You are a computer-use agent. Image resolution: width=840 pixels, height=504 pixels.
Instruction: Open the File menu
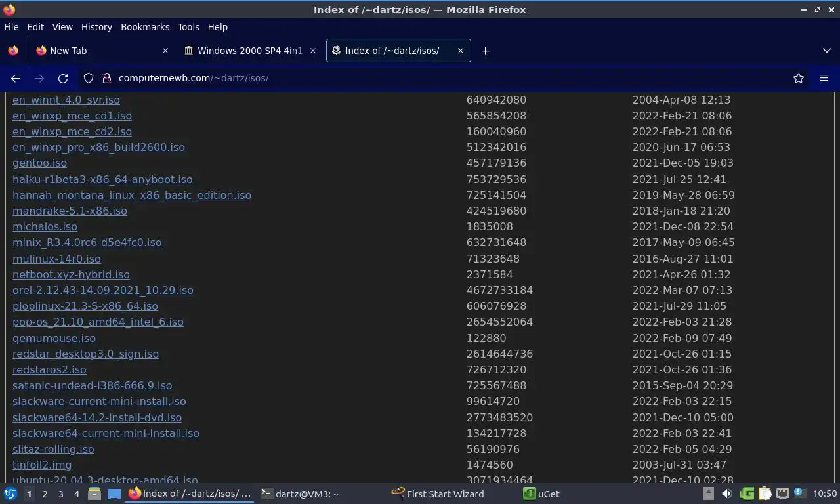click(x=11, y=27)
